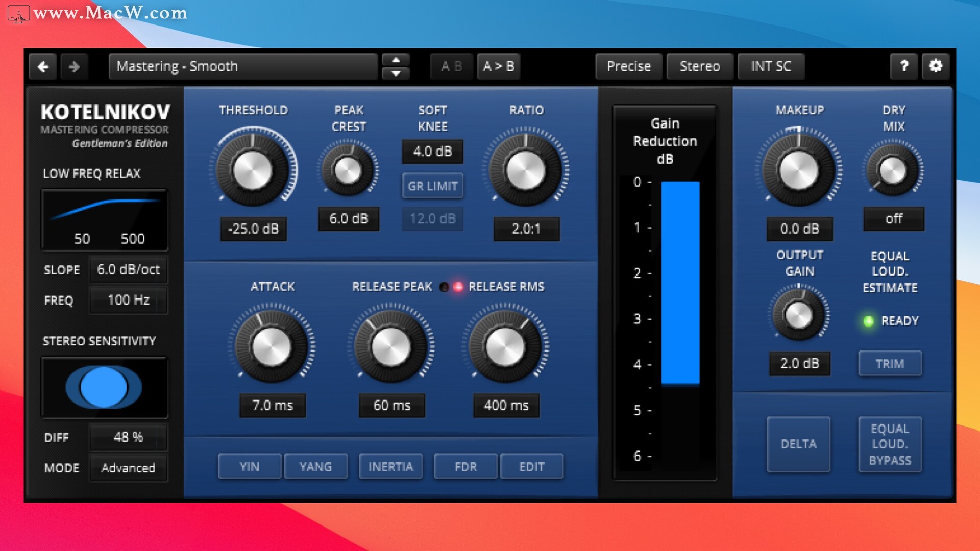Image resolution: width=980 pixels, height=551 pixels.
Task: Toggle the YIN button
Action: (x=250, y=466)
